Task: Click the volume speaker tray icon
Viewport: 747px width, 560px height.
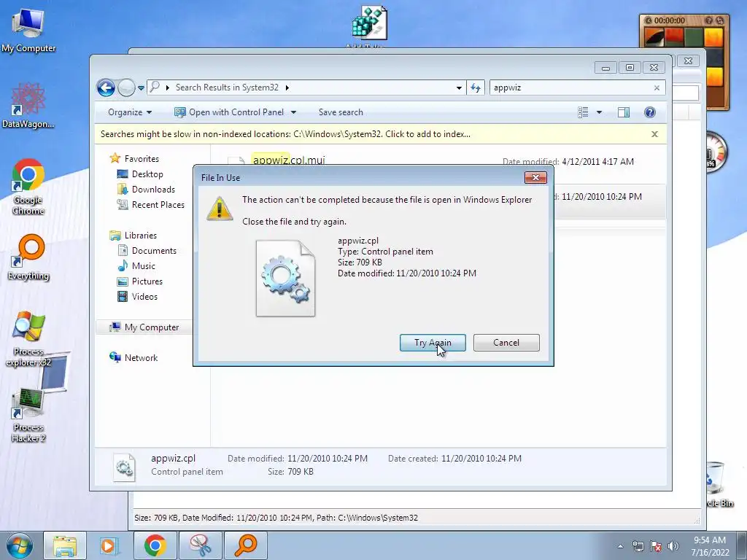Action: (673, 546)
